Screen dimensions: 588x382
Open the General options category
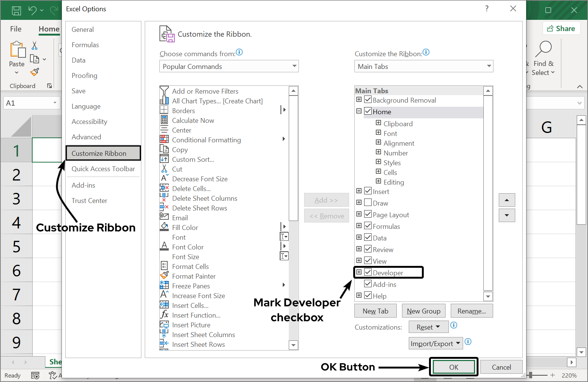pos(103,30)
